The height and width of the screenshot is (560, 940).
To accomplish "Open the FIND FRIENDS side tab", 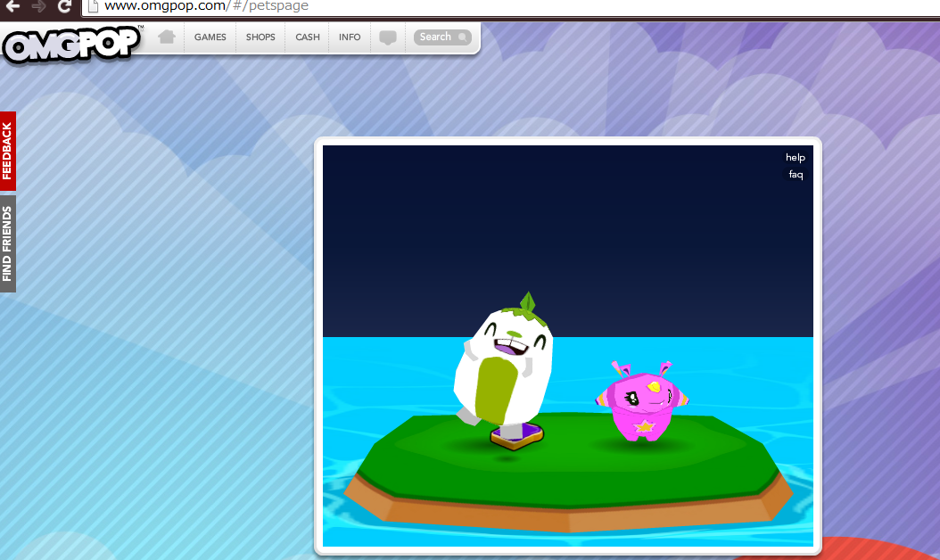I will coord(8,243).
